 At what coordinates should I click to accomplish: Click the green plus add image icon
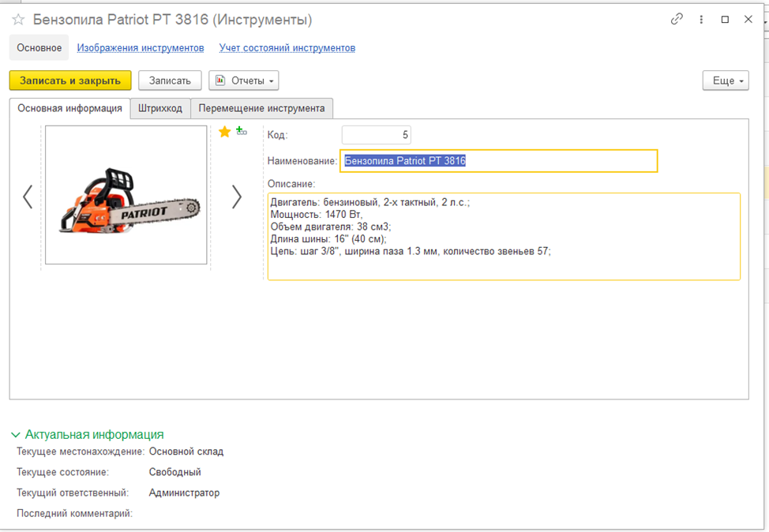[x=242, y=131]
